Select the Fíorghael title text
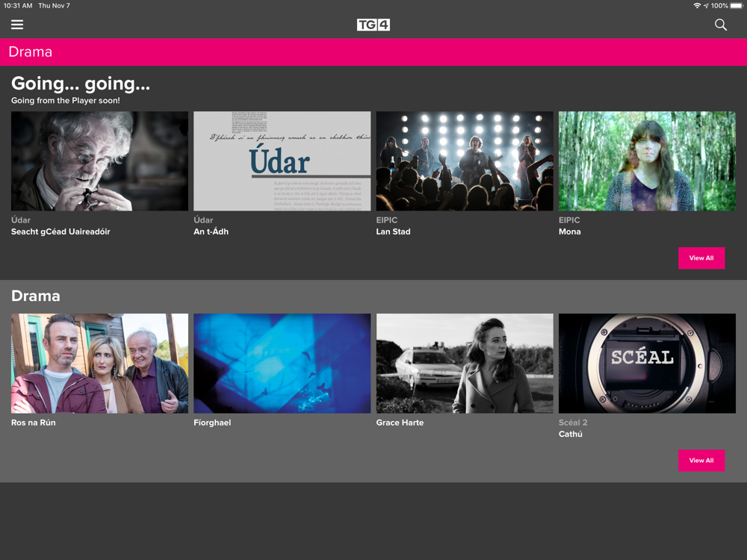 pos(212,423)
